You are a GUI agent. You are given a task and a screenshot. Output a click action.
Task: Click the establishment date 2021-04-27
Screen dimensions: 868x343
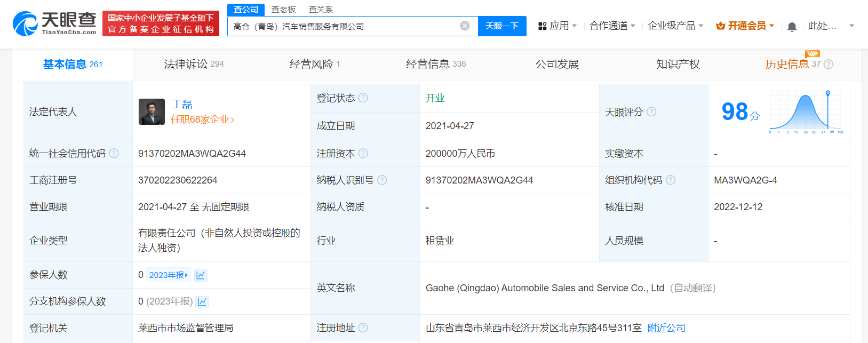pos(450,125)
